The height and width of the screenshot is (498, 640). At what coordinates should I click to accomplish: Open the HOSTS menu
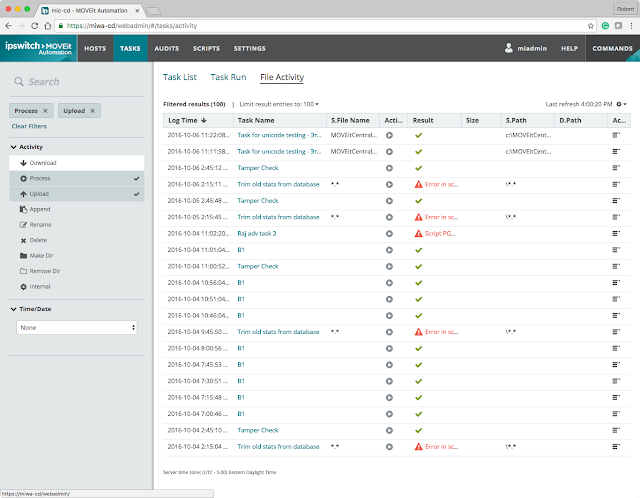coord(95,48)
